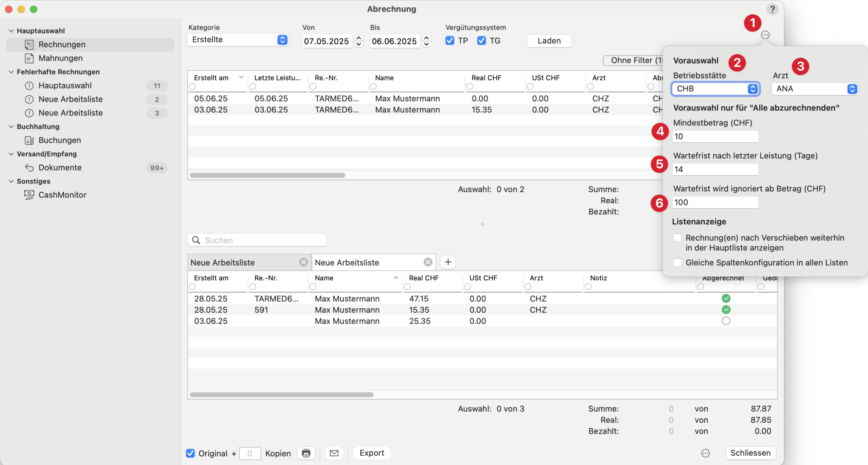Open the bottom ellipsis options icon
The height and width of the screenshot is (465, 868).
click(x=705, y=453)
